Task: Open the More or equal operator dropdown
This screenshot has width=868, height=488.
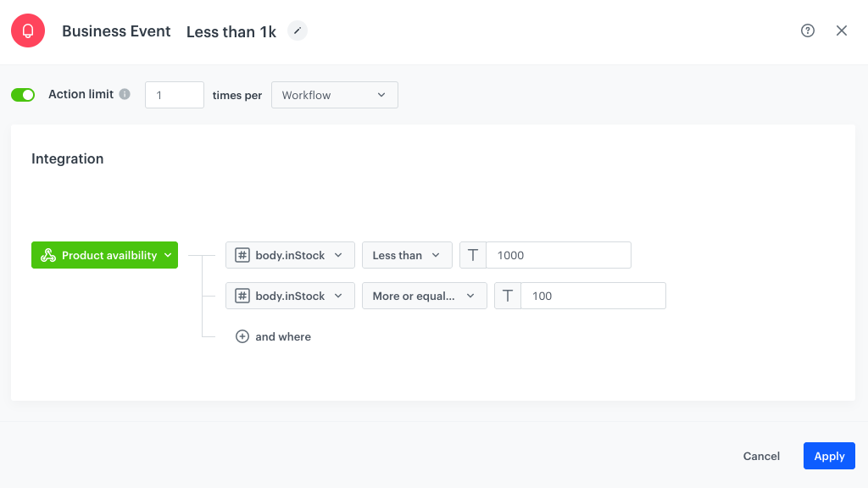Action: pyautogui.click(x=424, y=295)
